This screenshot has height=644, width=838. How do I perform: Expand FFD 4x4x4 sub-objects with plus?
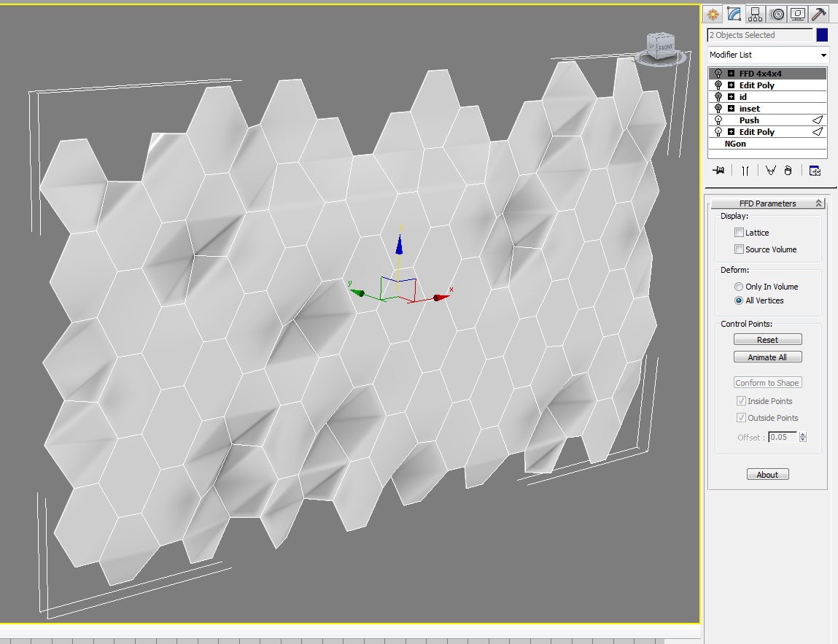click(x=731, y=73)
